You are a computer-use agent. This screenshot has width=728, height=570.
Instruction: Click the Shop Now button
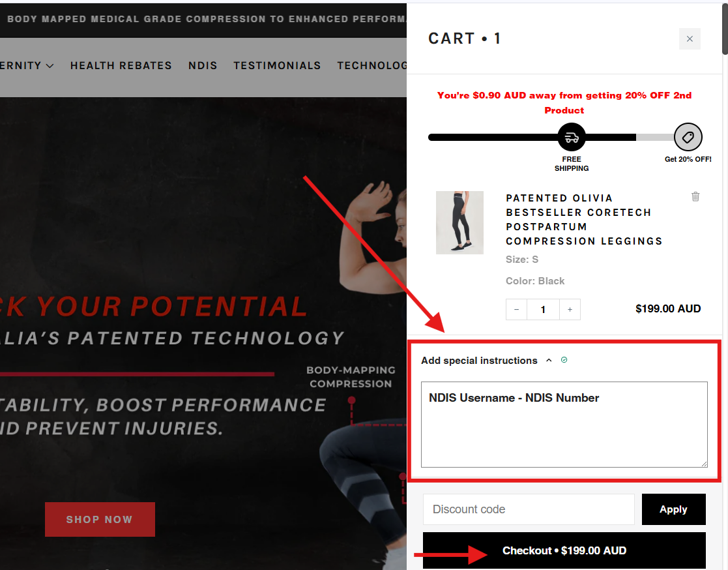pyautogui.click(x=100, y=520)
